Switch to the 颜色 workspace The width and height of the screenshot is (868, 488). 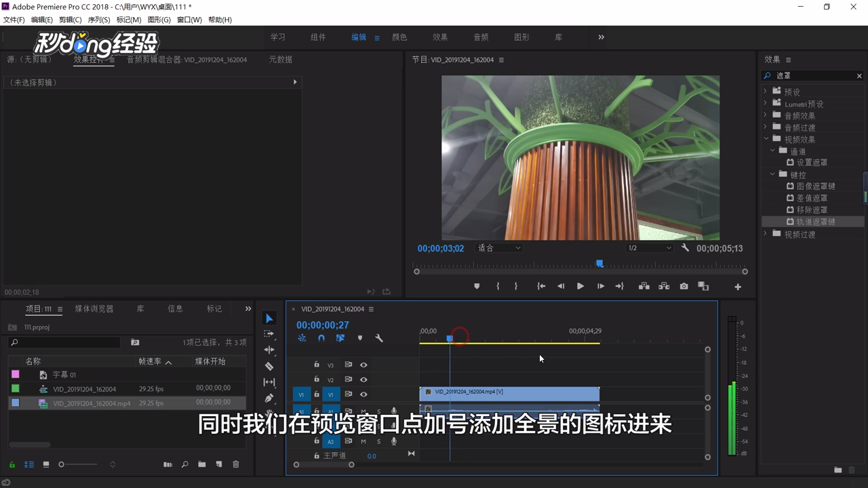pyautogui.click(x=399, y=37)
